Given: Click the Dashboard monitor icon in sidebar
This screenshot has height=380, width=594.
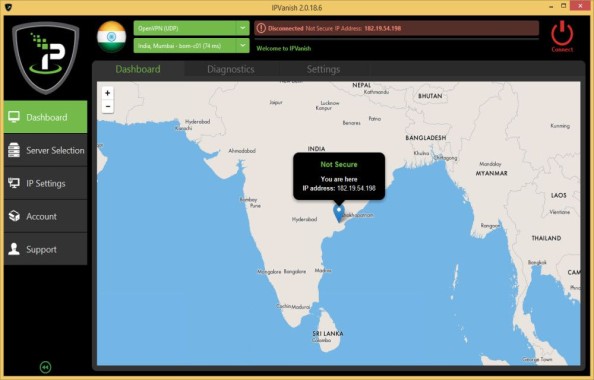Looking at the screenshot, I should (14, 117).
